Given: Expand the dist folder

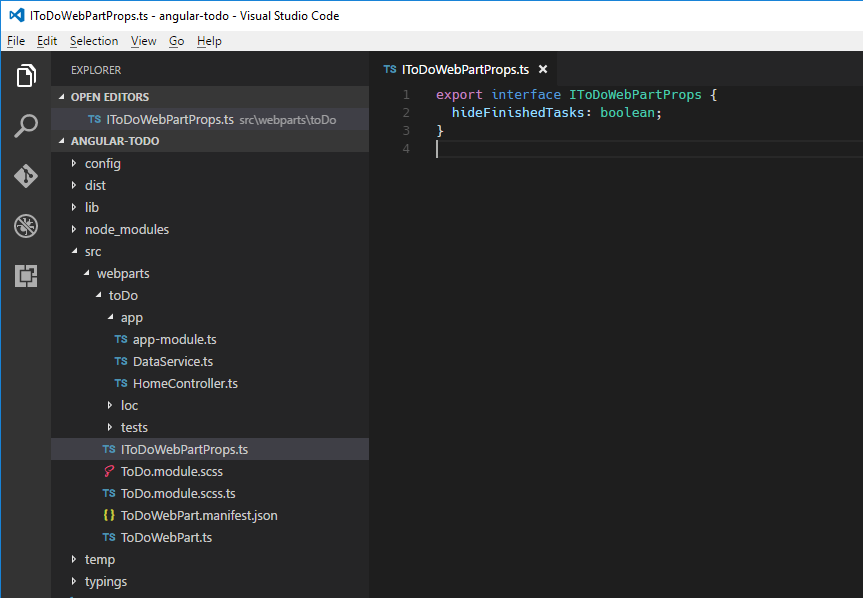Looking at the screenshot, I should tap(74, 185).
